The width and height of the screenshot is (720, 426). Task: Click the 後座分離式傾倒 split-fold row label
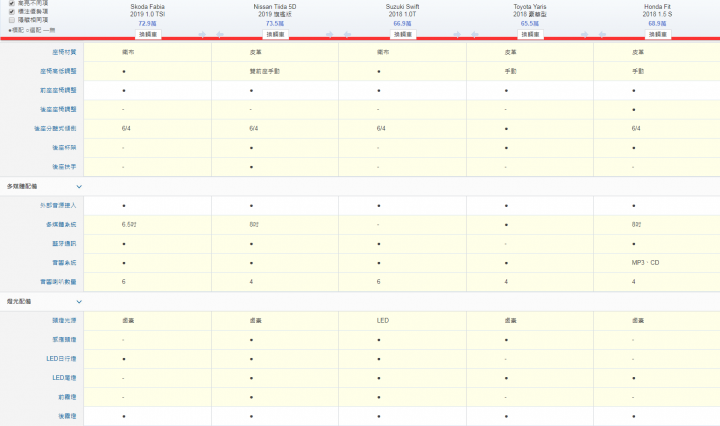(x=55, y=129)
